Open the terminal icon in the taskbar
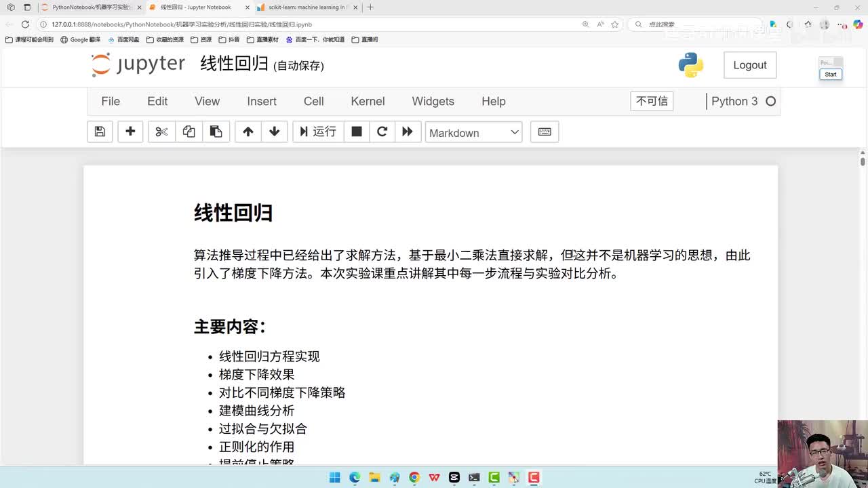Screen dimensions: 868x488 click(x=474, y=477)
